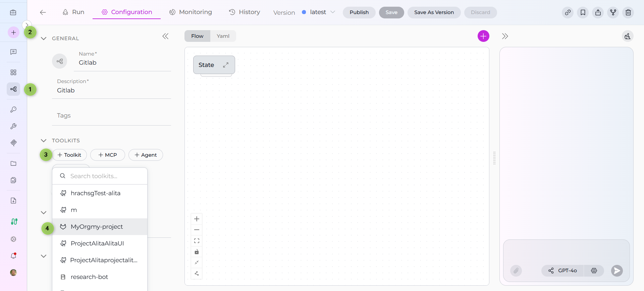Screen dimensions: 644x291
Task: Click the export share icon
Action: point(598,12)
